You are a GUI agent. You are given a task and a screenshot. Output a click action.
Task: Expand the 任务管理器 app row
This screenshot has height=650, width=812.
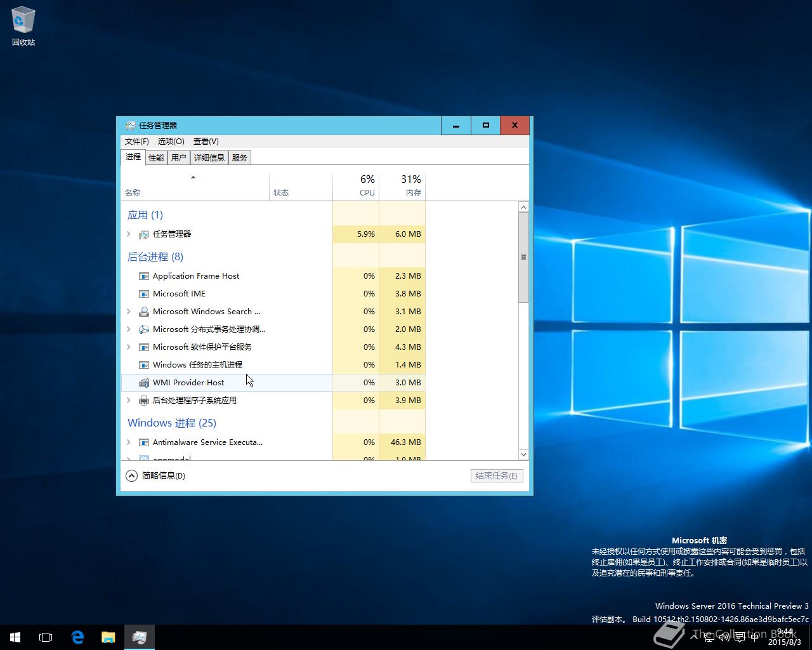129,234
